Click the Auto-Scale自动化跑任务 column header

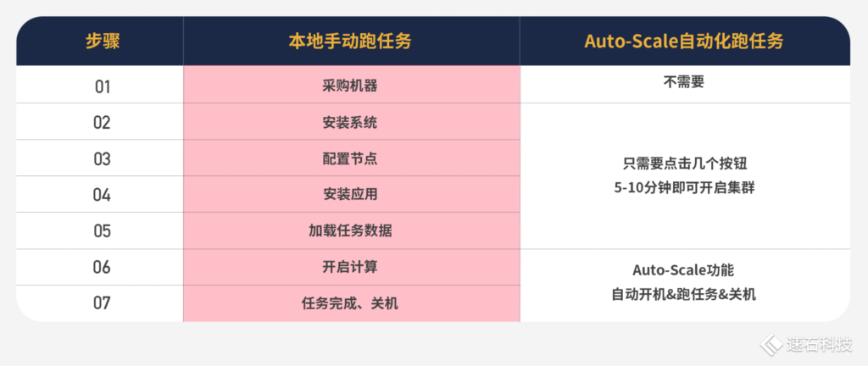click(x=683, y=42)
